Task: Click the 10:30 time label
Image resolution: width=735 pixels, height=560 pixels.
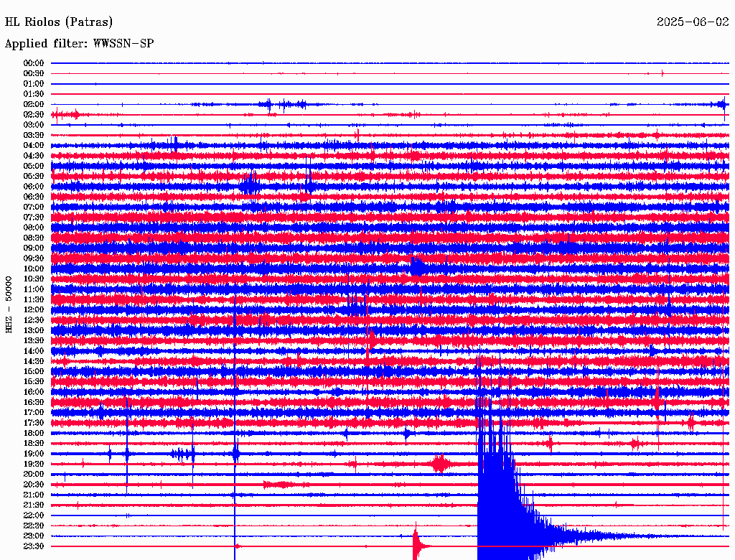Action: click(34, 279)
